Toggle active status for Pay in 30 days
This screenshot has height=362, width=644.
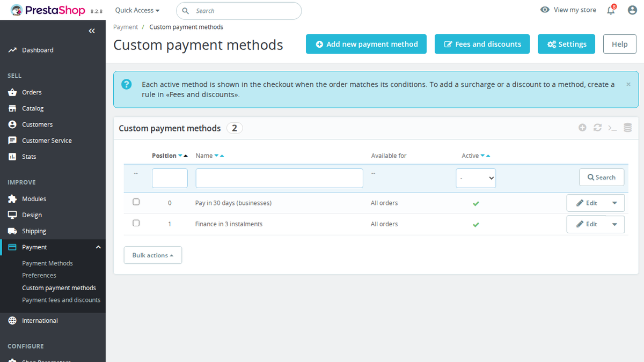point(476,203)
